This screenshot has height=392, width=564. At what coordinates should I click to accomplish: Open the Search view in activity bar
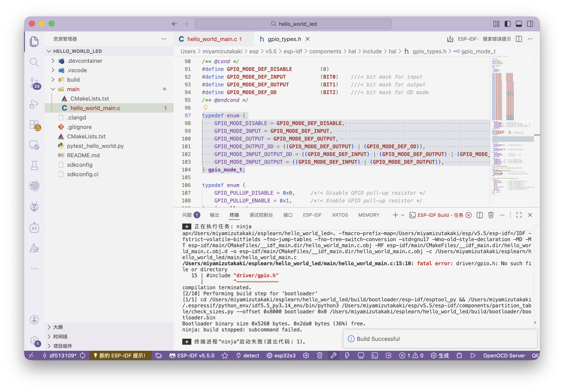pyautogui.click(x=34, y=62)
